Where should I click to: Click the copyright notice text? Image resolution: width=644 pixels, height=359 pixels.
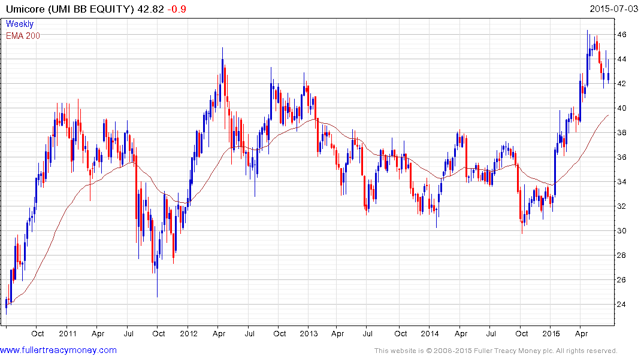496,351
